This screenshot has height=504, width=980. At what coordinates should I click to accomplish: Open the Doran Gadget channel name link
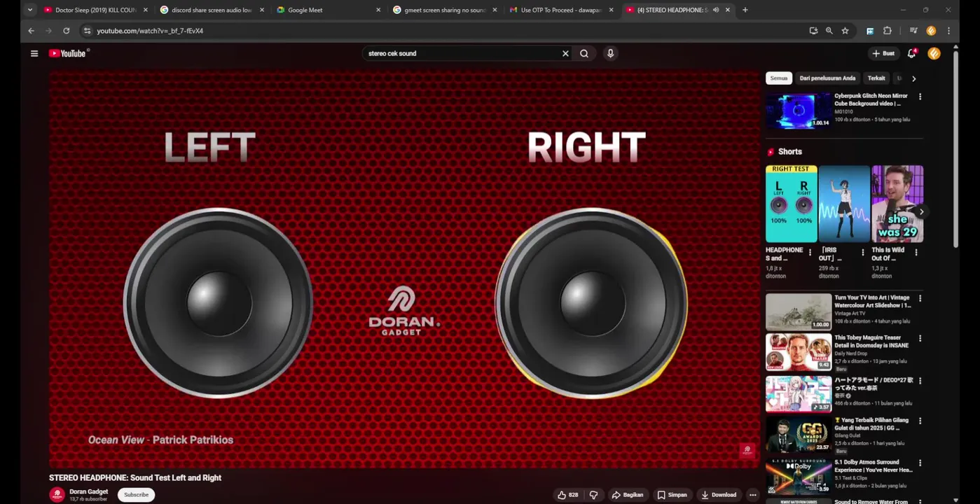coord(88,491)
